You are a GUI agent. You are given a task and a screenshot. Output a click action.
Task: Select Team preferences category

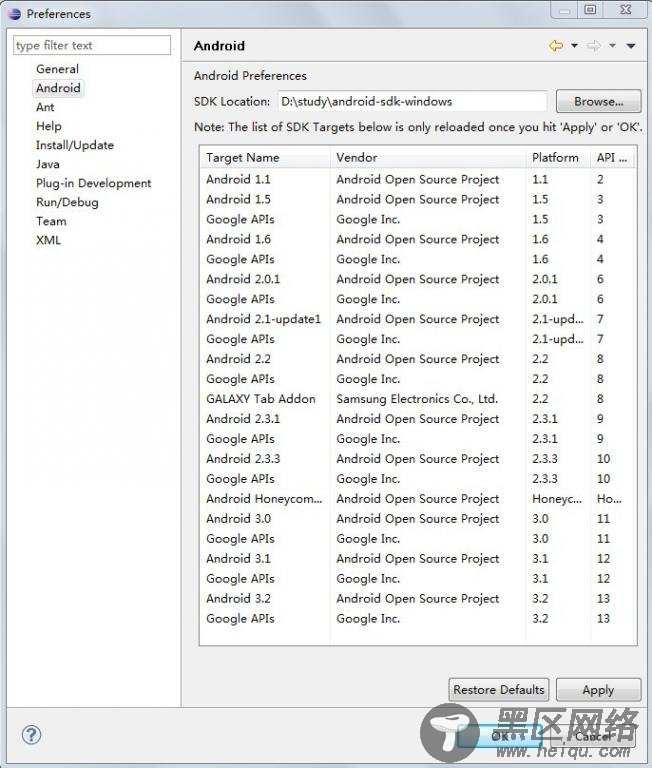51,221
